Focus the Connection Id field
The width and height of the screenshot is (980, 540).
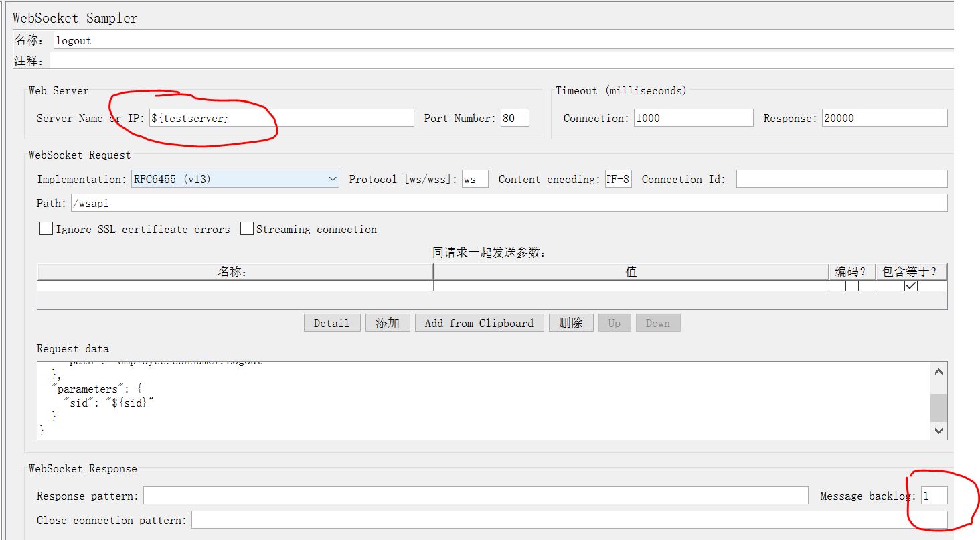click(x=841, y=179)
